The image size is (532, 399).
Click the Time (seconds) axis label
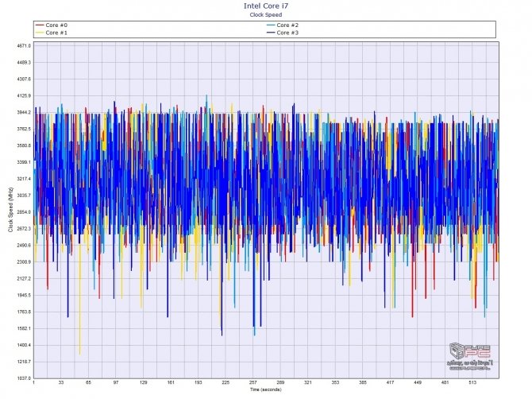pyautogui.click(x=266, y=389)
